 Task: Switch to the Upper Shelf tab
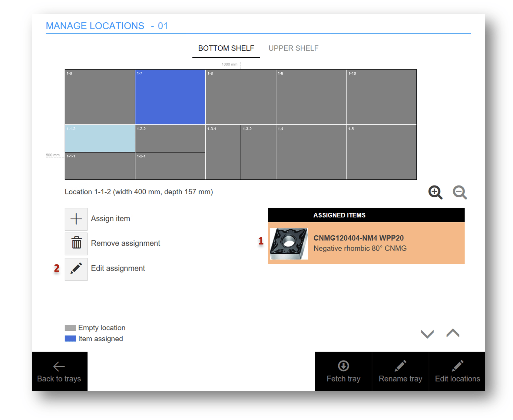click(293, 48)
